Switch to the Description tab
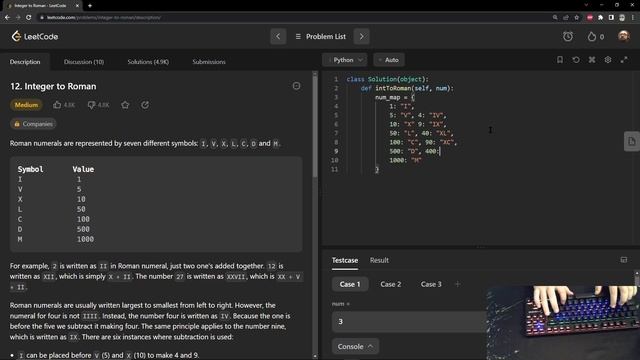Screen dimensions: 640x360 tap(25, 62)
